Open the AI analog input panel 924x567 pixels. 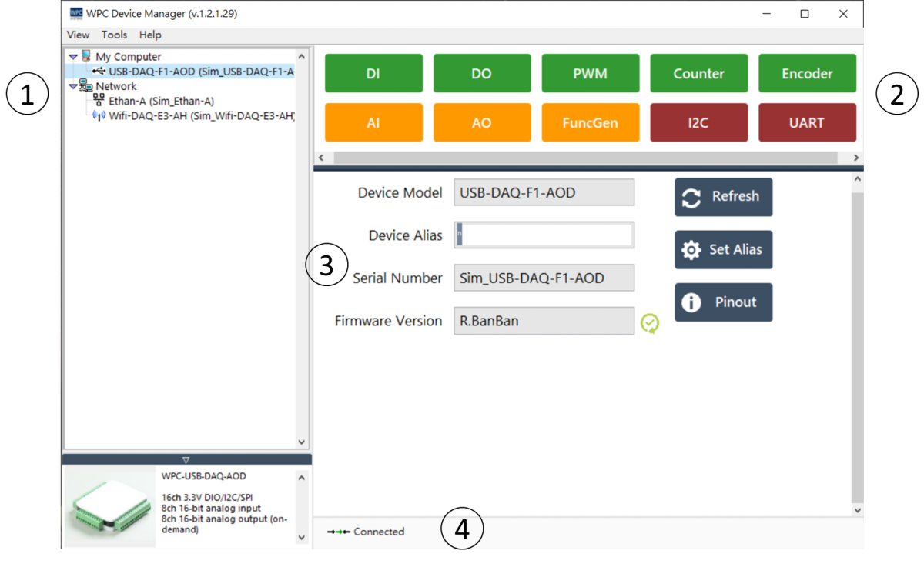pyautogui.click(x=373, y=122)
